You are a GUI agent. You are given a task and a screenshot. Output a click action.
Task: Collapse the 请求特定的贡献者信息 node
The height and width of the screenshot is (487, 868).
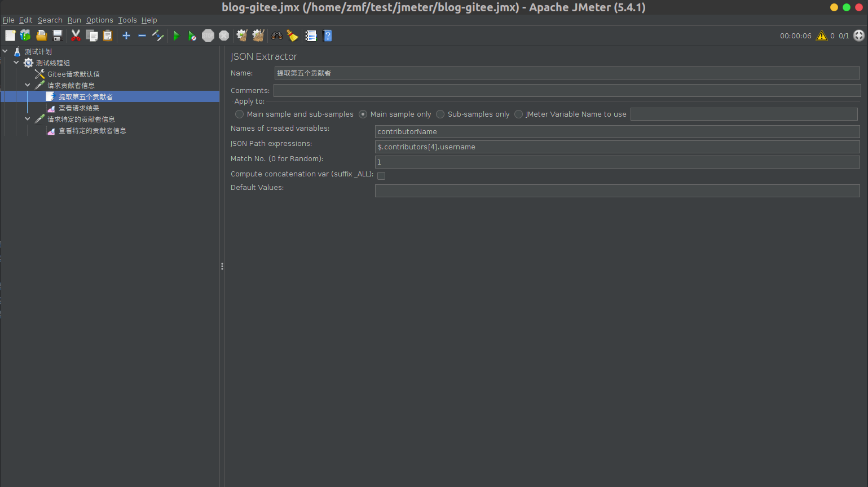(28, 119)
